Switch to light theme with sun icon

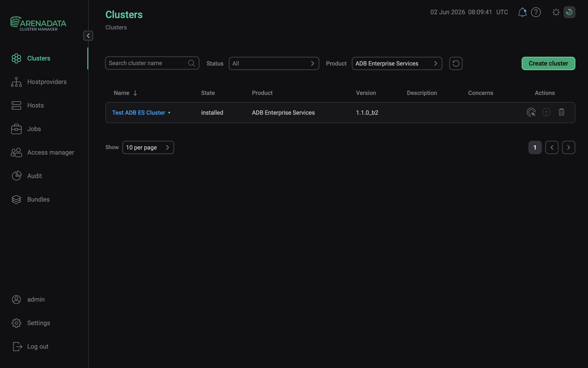pyautogui.click(x=556, y=12)
